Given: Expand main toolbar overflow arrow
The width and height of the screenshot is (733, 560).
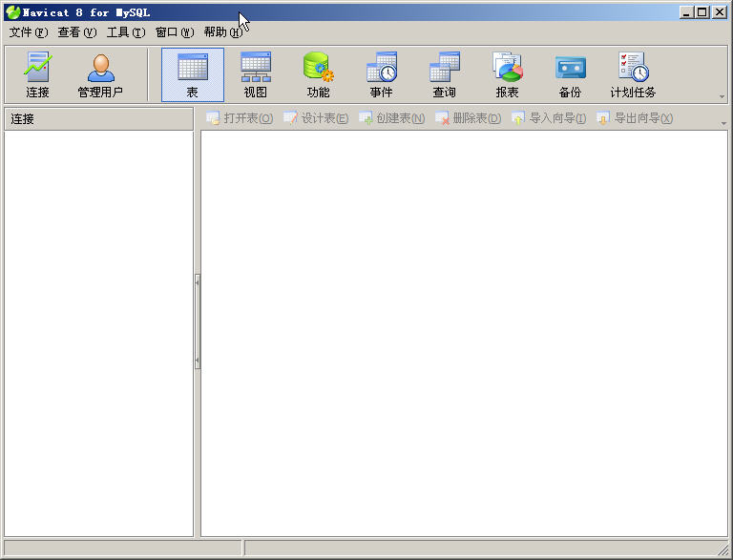Looking at the screenshot, I should [722, 96].
